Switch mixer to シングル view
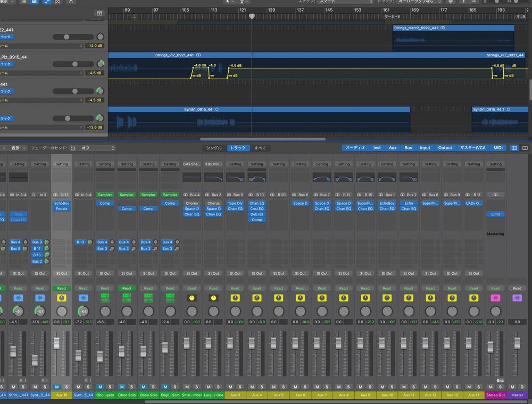The image size is (532, 404). click(214, 148)
